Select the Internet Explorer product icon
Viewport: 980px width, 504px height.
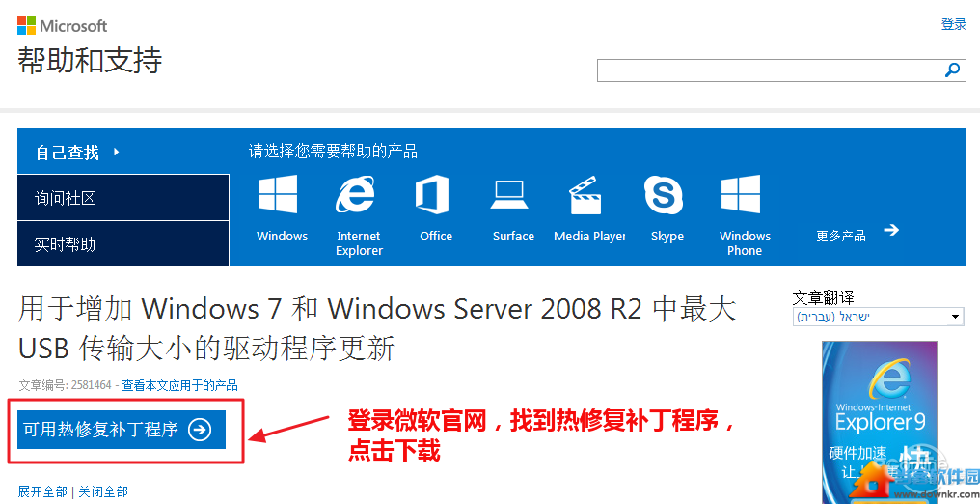[356, 194]
